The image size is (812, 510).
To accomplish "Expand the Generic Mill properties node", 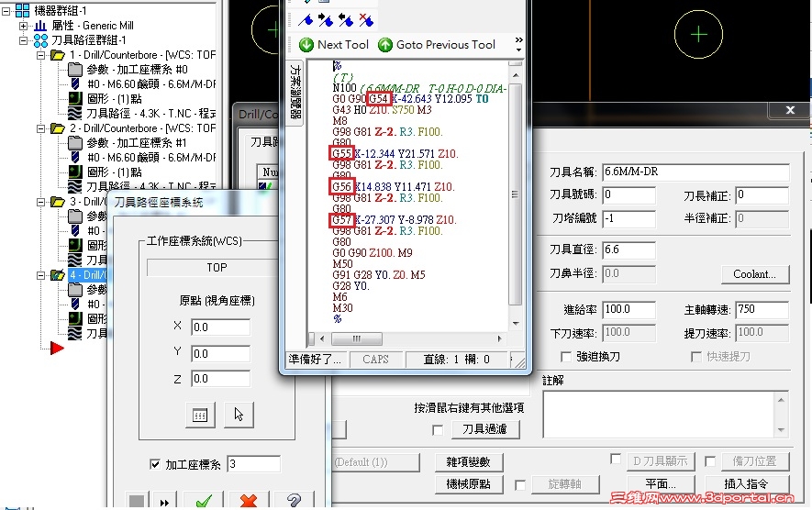I will coord(23,26).
